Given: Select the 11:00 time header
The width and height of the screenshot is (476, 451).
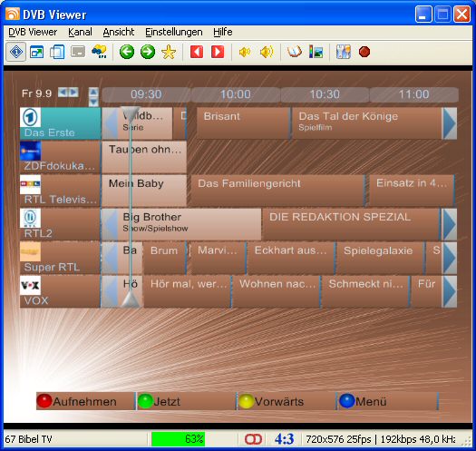Looking at the screenshot, I should [413, 94].
